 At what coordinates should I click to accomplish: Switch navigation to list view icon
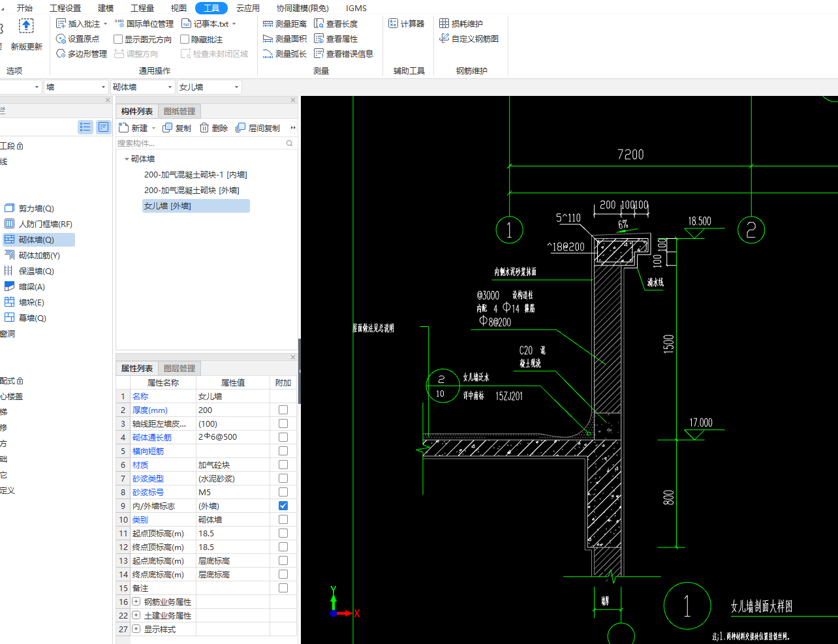pyautogui.click(x=85, y=127)
